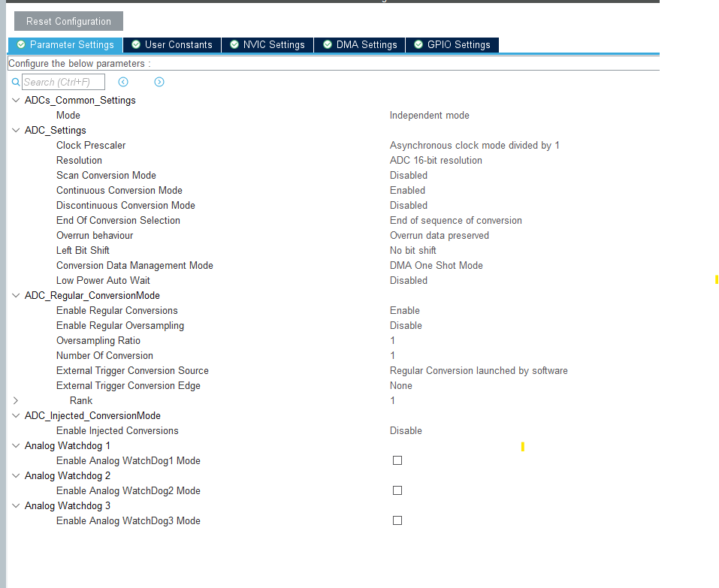Click the Reset Configuration button
719x588 pixels.
tap(68, 20)
